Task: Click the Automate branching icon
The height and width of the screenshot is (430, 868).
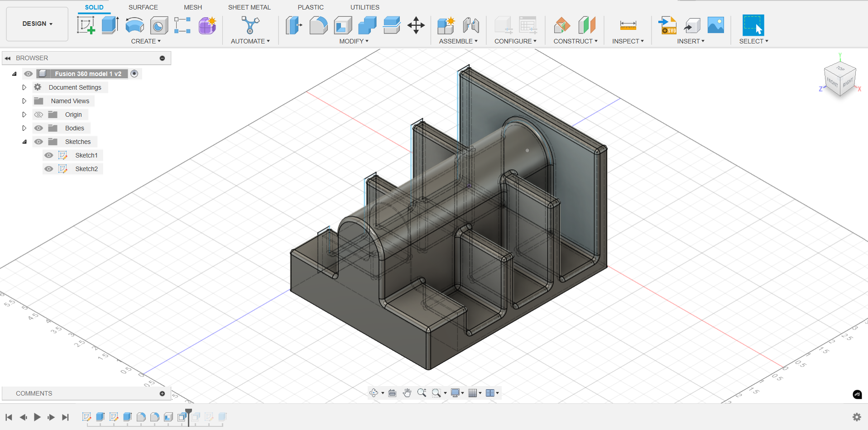Action: coord(250,25)
